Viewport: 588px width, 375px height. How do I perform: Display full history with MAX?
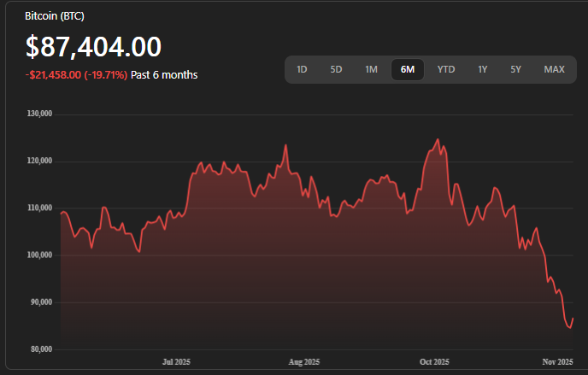tap(554, 69)
